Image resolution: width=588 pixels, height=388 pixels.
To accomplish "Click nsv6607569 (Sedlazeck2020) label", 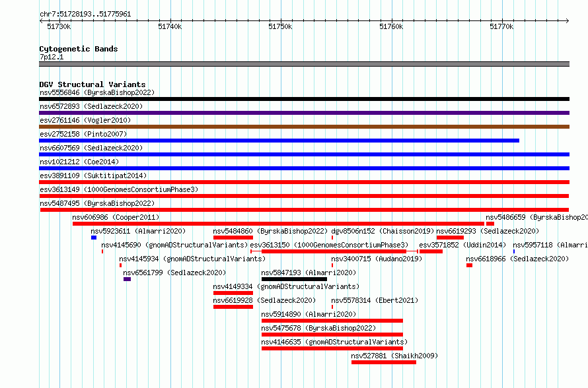I will click(91, 148).
